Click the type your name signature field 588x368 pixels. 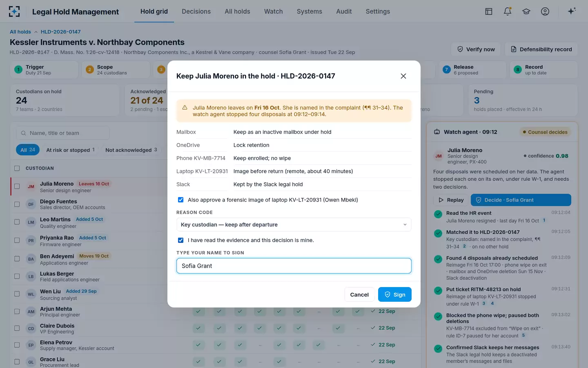tap(294, 266)
